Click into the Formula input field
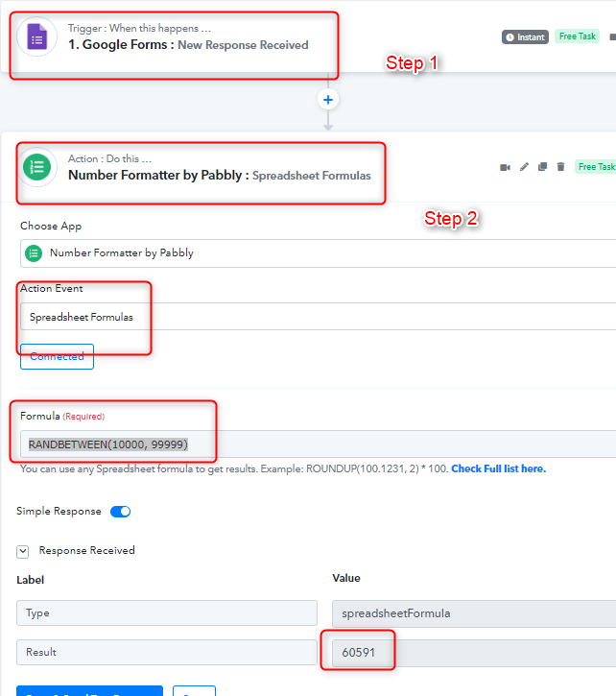The width and height of the screenshot is (616, 696). [x=318, y=444]
